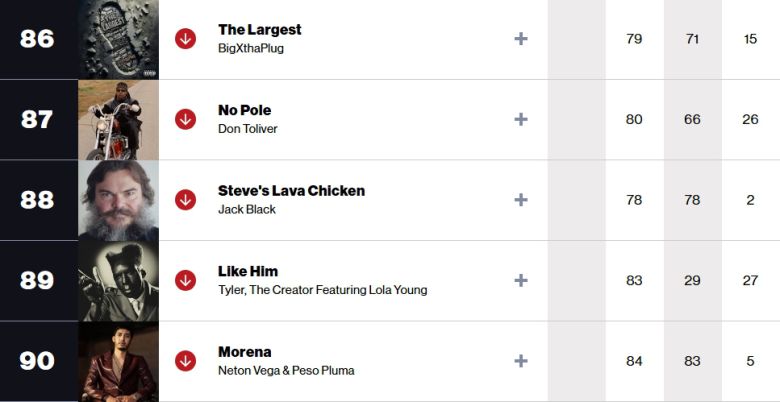This screenshot has height=402, width=780.
Task: Expand the Morena chart entry with plus
Action: tap(520, 361)
